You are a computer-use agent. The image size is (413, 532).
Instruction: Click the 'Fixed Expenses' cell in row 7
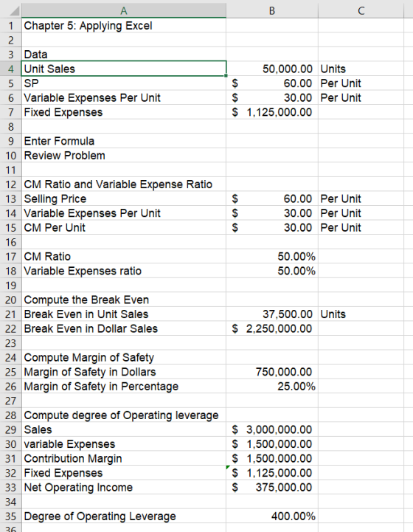click(x=124, y=112)
